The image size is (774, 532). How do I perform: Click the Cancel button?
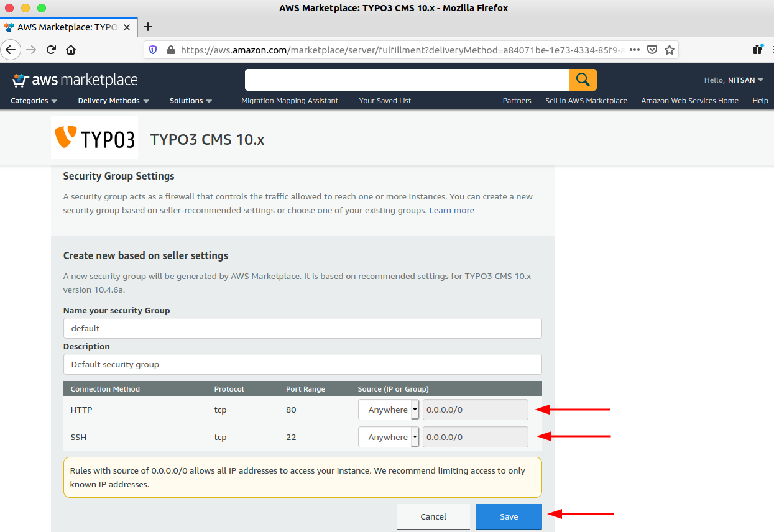point(433,516)
